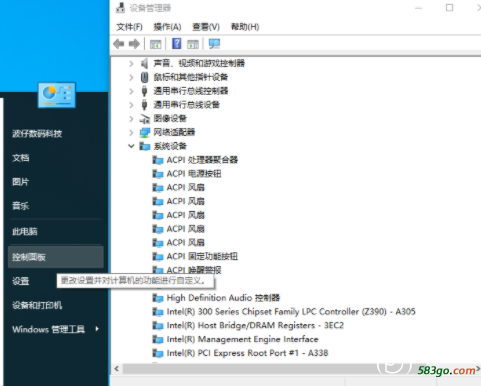The image size is (481, 386).
Task: Open the 操作(A) menu
Action: pyautogui.click(x=167, y=27)
